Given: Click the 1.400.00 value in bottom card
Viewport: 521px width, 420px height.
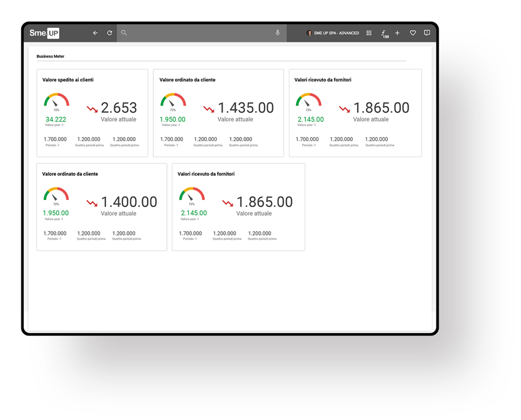Looking at the screenshot, I should pyautogui.click(x=128, y=202).
